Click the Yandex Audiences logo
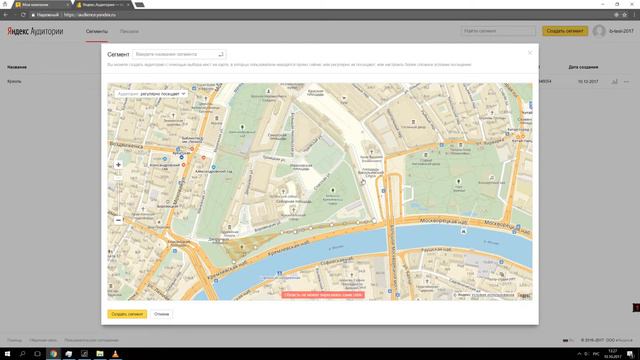 (x=35, y=31)
